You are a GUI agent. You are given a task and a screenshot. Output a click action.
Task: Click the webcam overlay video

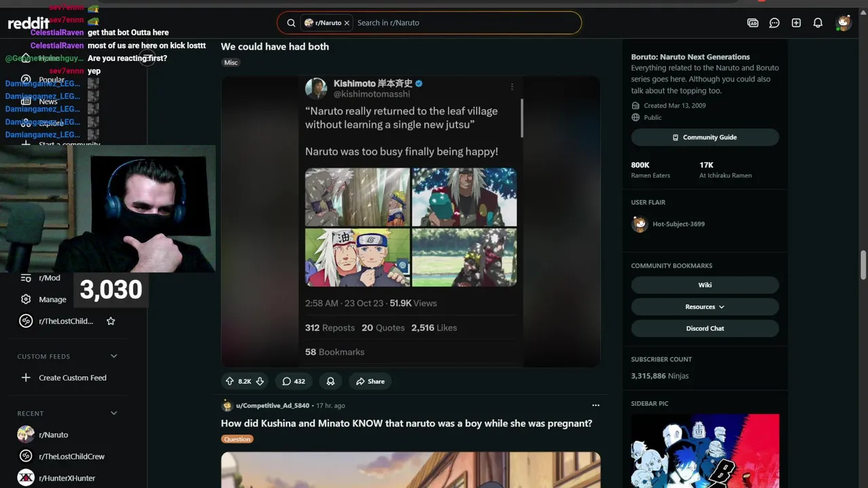point(108,209)
